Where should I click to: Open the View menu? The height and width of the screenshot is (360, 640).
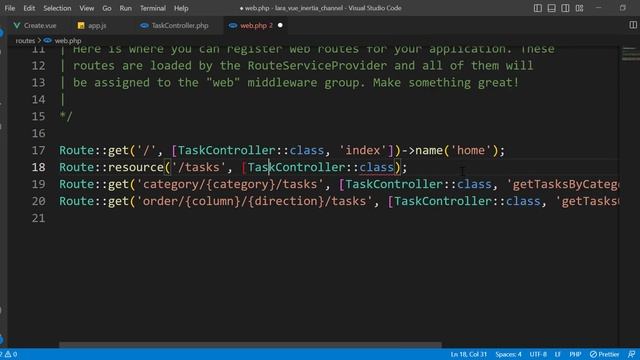click(x=87, y=8)
